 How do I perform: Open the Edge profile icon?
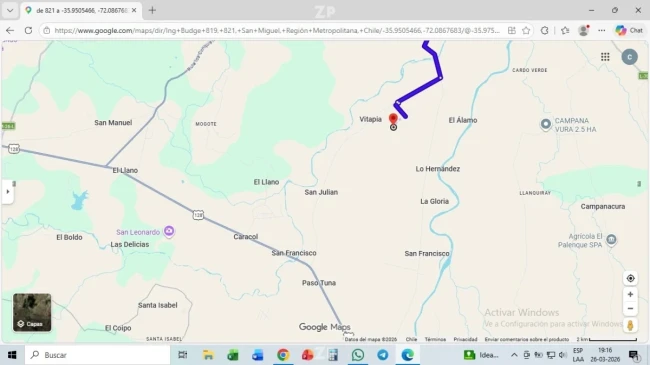(x=584, y=30)
